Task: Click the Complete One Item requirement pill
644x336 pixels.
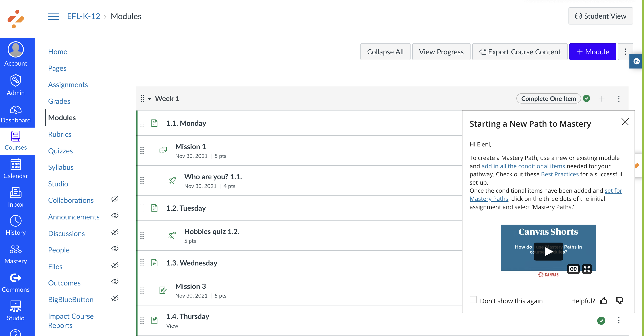Action: tap(548, 99)
